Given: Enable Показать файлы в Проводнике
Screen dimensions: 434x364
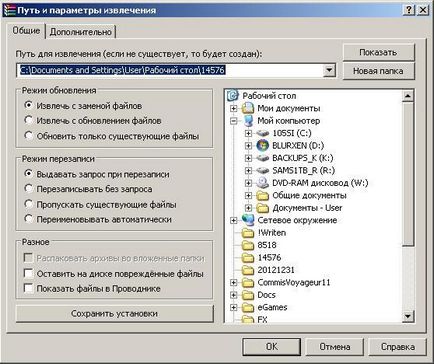Looking at the screenshot, I should (29, 288).
